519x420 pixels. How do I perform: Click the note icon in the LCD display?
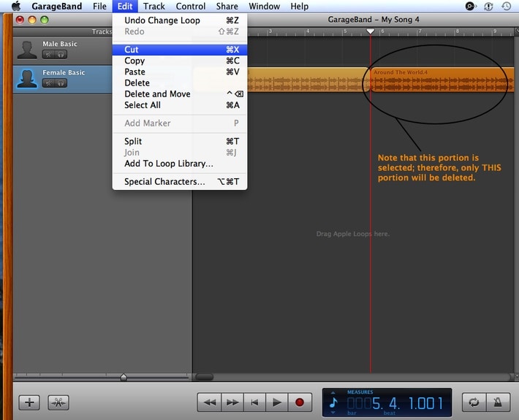[333, 402]
